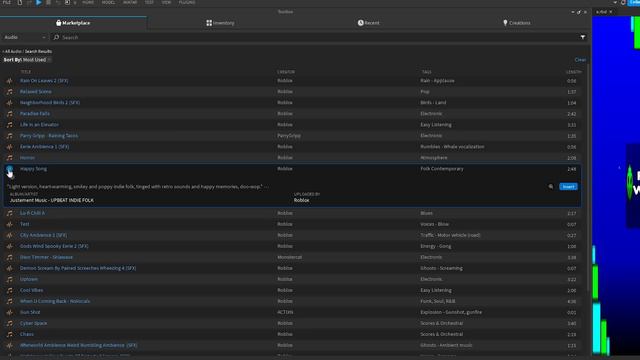The height and width of the screenshot is (360, 640).
Task: Open the Relaxed Scene title link
Action: point(36,92)
